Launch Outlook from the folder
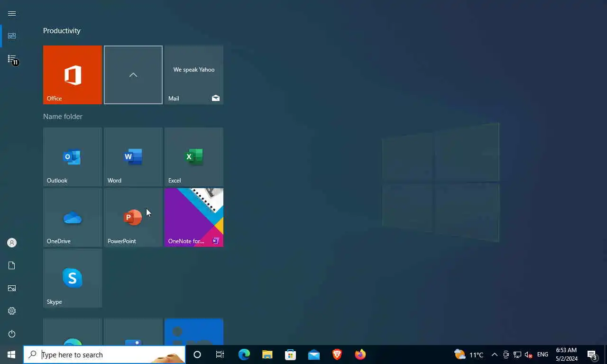This screenshot has width=607, height=364. (x=73, y=157)
